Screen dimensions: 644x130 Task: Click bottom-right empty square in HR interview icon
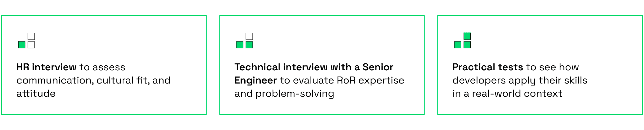pos(31,45)
